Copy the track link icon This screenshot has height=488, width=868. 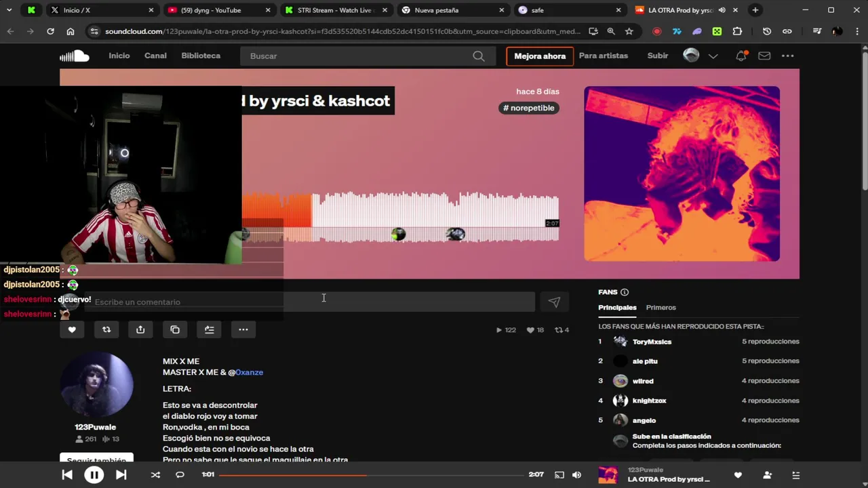(x=175, y=329)
